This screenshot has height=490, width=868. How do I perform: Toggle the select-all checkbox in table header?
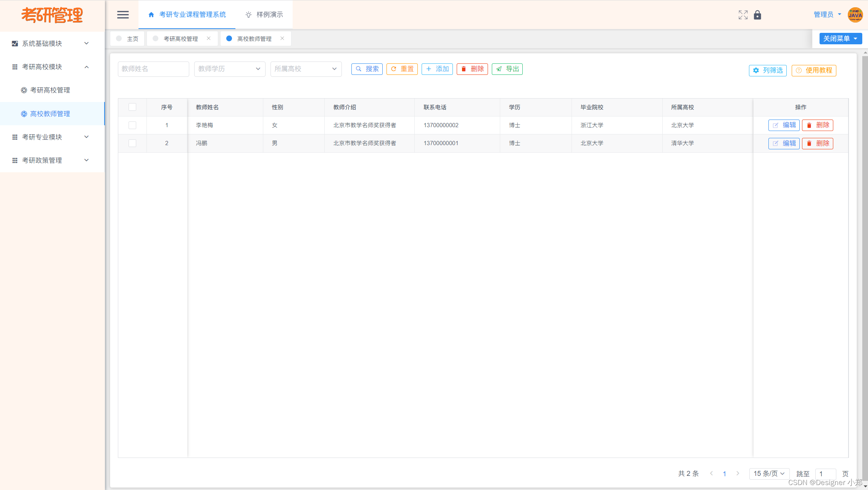pyautogui.click(x=132, y=107)
